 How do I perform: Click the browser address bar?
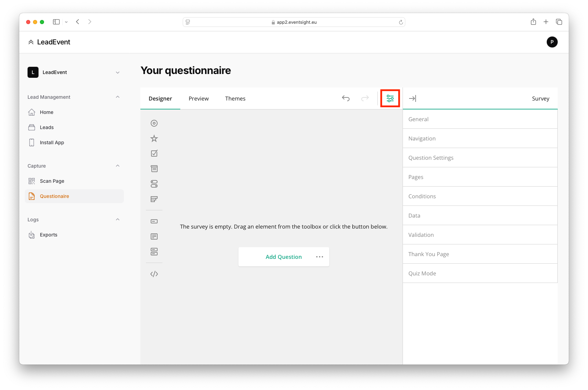coord(294,22)
